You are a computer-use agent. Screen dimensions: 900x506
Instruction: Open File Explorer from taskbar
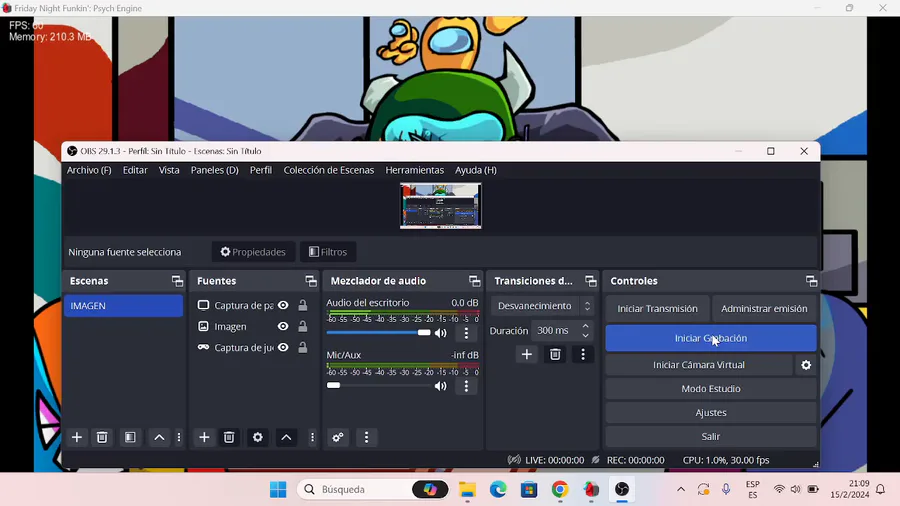click(467, 489)
